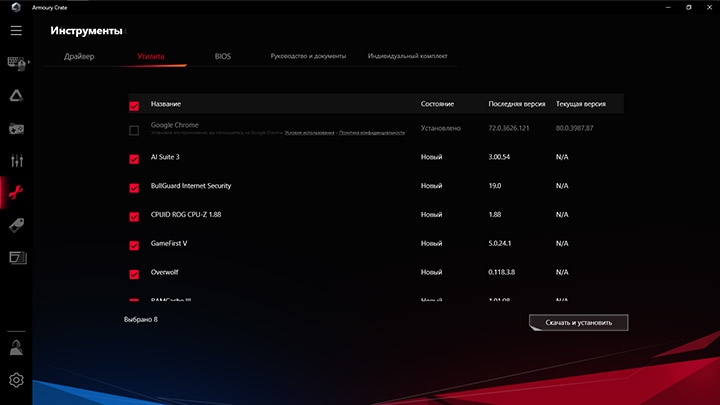Uncheck the AI Suite 3 checkbox
Image resolution: width=720 pixels, height=405 pixels.
(134, 159)
